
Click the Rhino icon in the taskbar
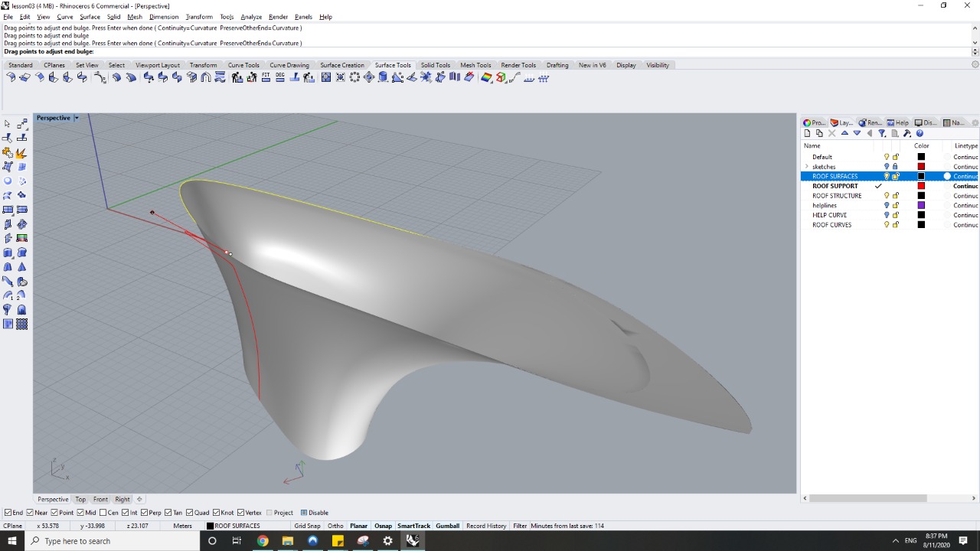(x=413, y=541)
